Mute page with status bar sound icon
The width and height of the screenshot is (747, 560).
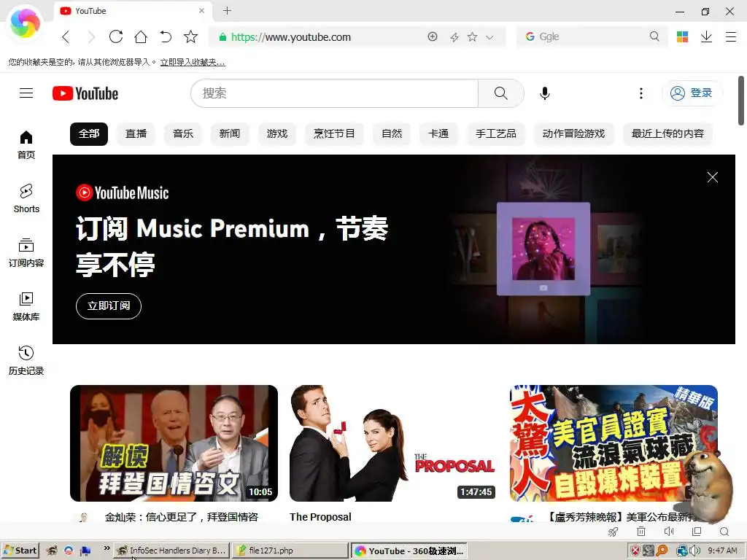668,532
